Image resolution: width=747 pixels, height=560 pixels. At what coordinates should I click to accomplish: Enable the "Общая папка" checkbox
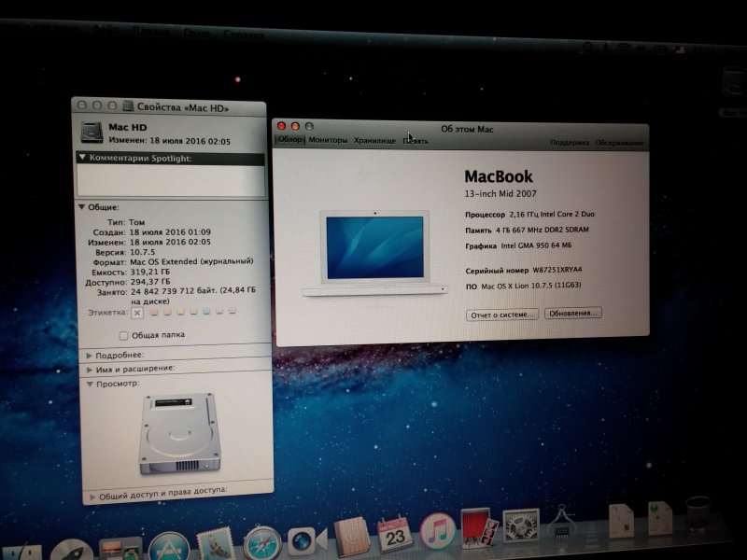(x=124, y=335)
